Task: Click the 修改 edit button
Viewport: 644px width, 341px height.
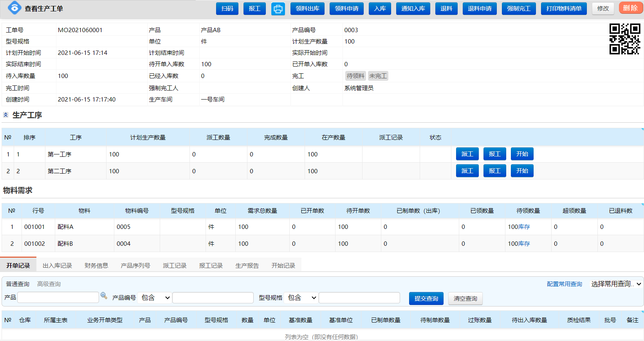Action: coord(603,9)
